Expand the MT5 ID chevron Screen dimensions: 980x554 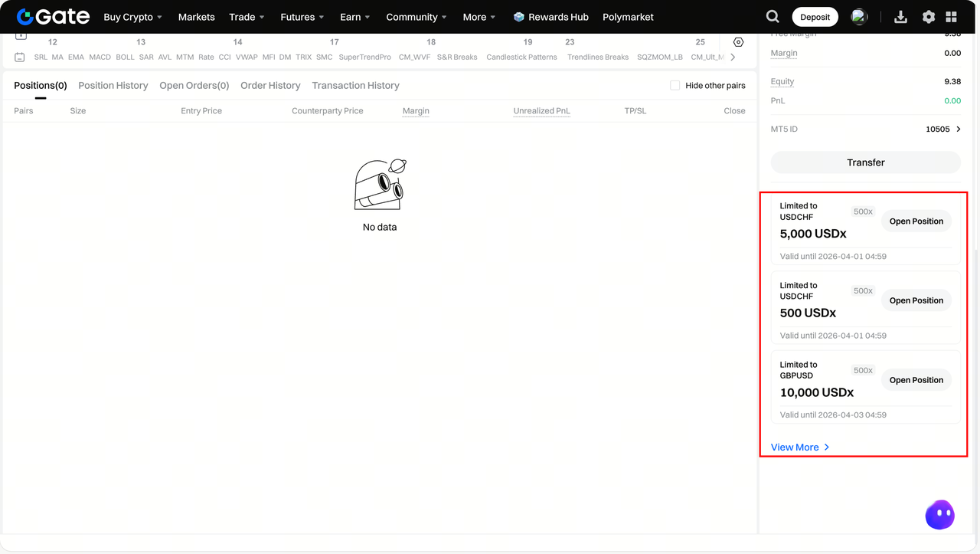[958, 129]
